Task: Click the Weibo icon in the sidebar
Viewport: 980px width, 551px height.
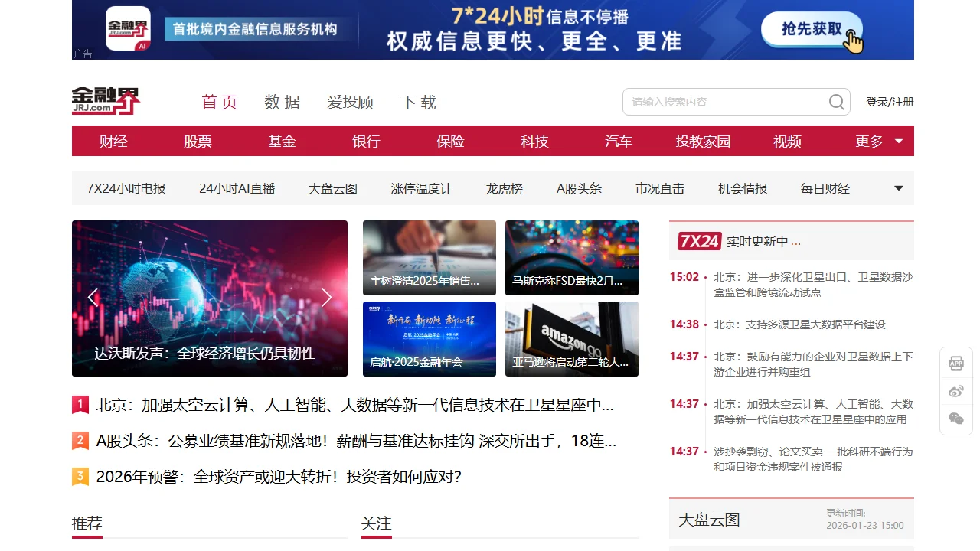Action: [x=956, y=391]
